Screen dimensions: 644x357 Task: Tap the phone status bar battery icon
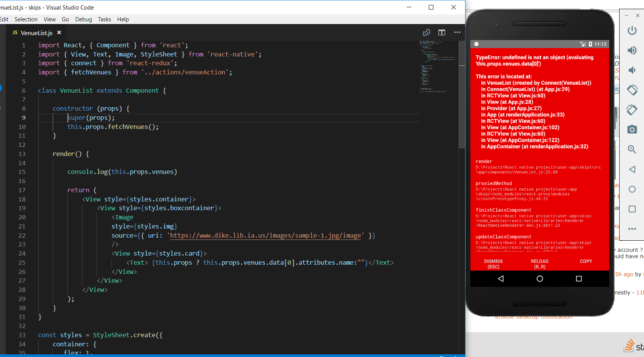(591, 44)
